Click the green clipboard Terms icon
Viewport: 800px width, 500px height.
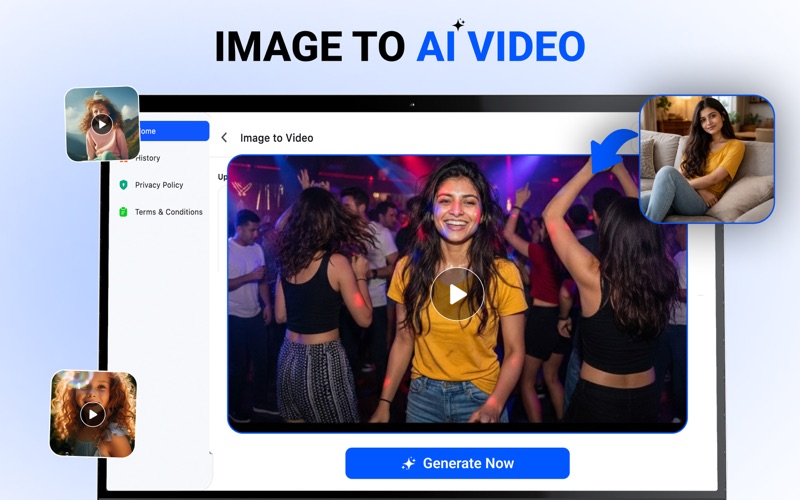point(123,212)
